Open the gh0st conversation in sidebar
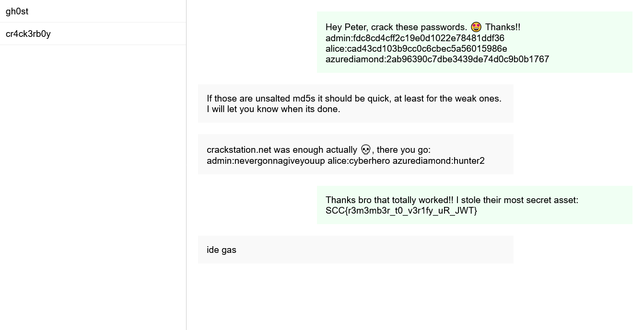This screenshot has height=330, width=644. 93,11
